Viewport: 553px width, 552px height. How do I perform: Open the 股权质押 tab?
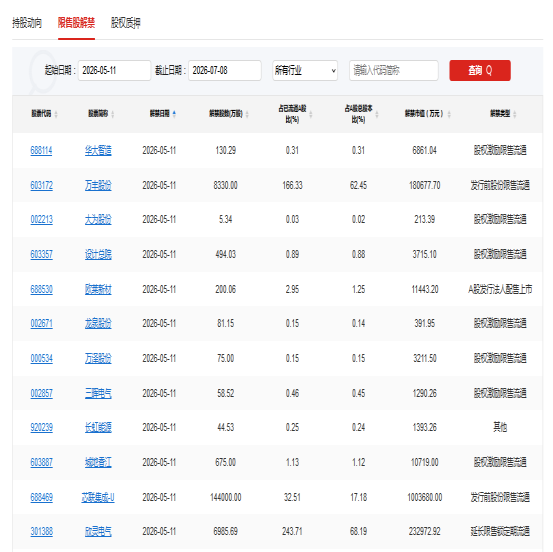pos(126,23)
